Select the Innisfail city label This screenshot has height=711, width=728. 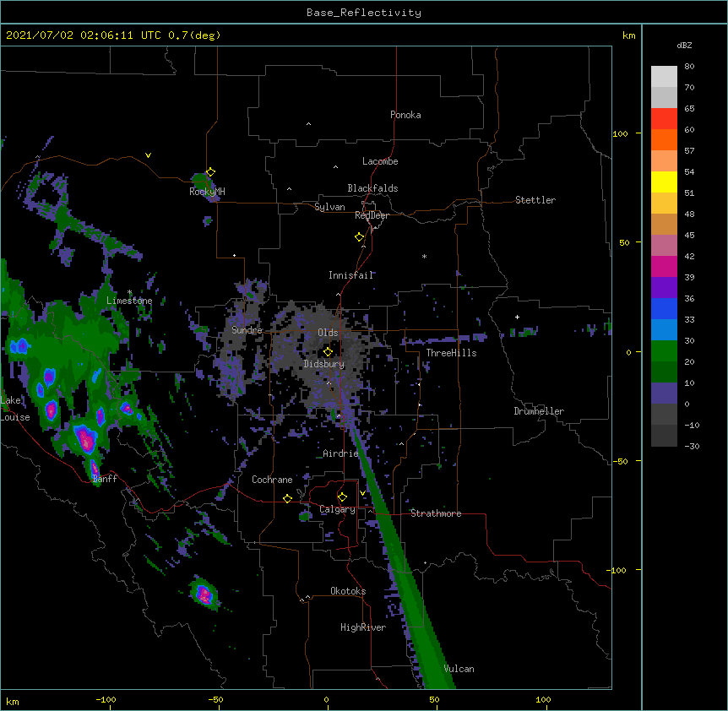(x=351, y=275)
